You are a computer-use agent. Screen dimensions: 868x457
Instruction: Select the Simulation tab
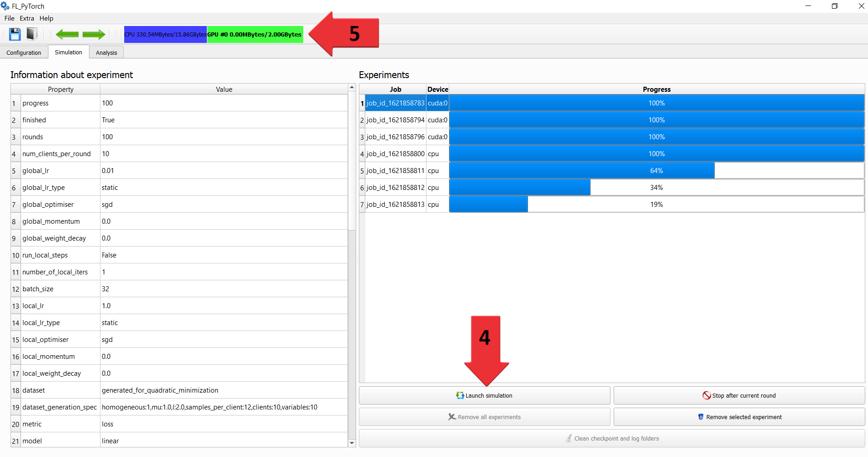(68, 52)
